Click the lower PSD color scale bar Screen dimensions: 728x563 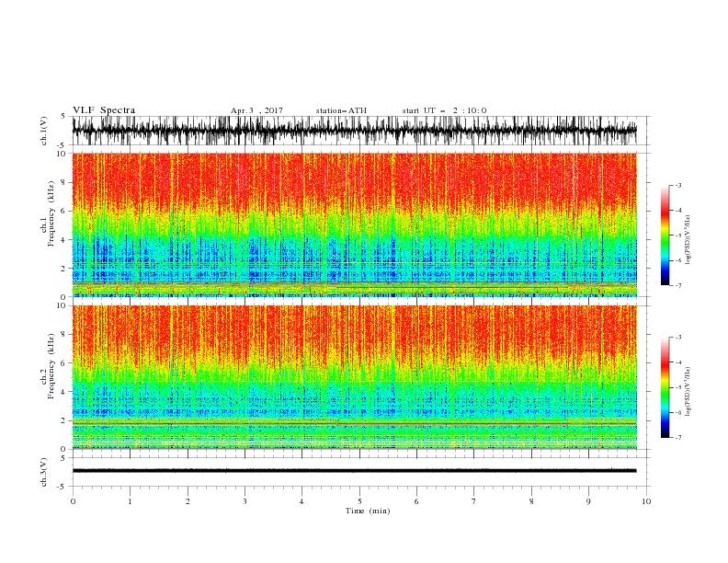pyautogui.click(x=665, y=387)
